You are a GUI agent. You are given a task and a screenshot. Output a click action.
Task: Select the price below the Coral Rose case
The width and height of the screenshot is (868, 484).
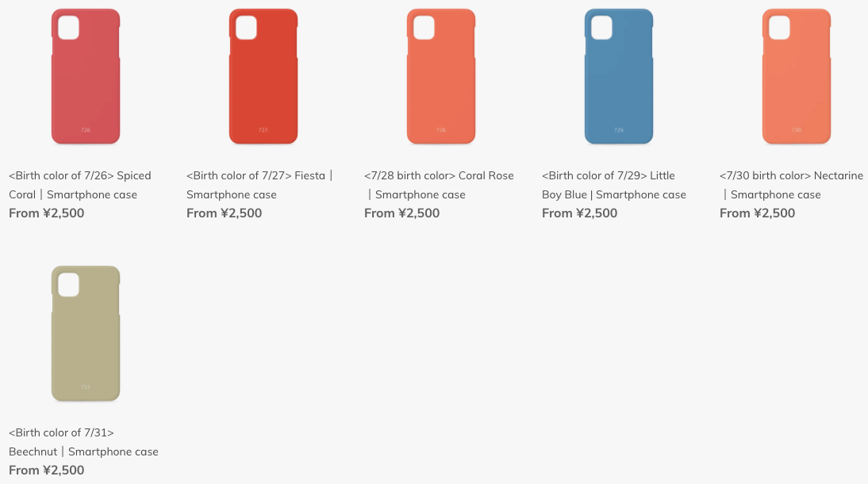point(401,213)
